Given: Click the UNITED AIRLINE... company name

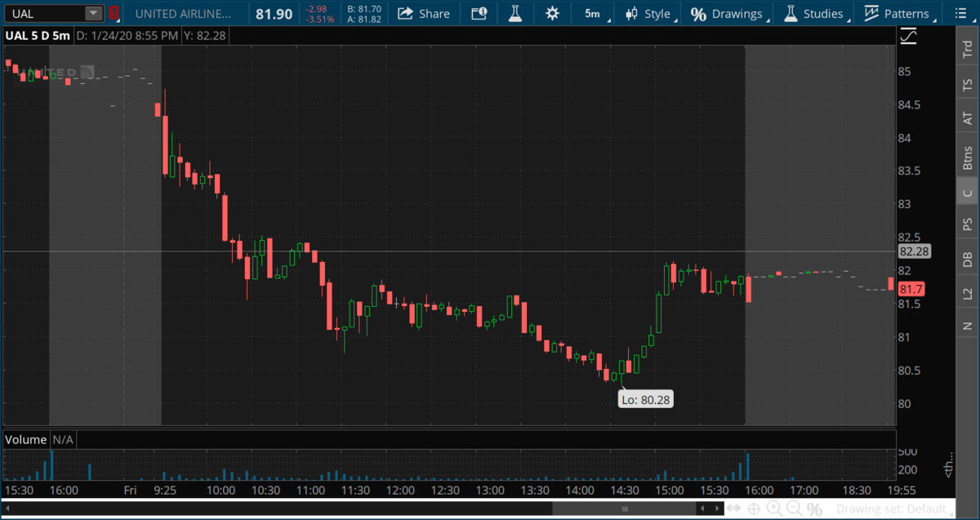Looking at the screenshot, I should [x=183, y=14].
